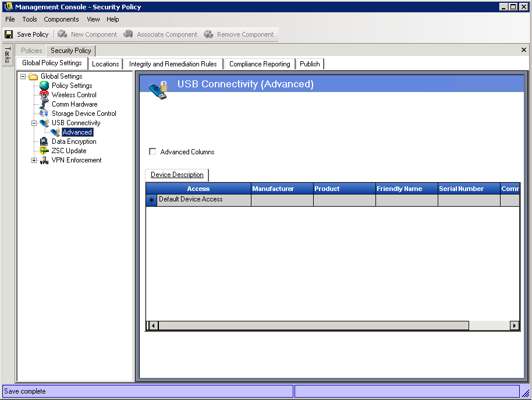532x400 pixels.
Task: Select Data Encryption in the tree
Action: [74, 141]
